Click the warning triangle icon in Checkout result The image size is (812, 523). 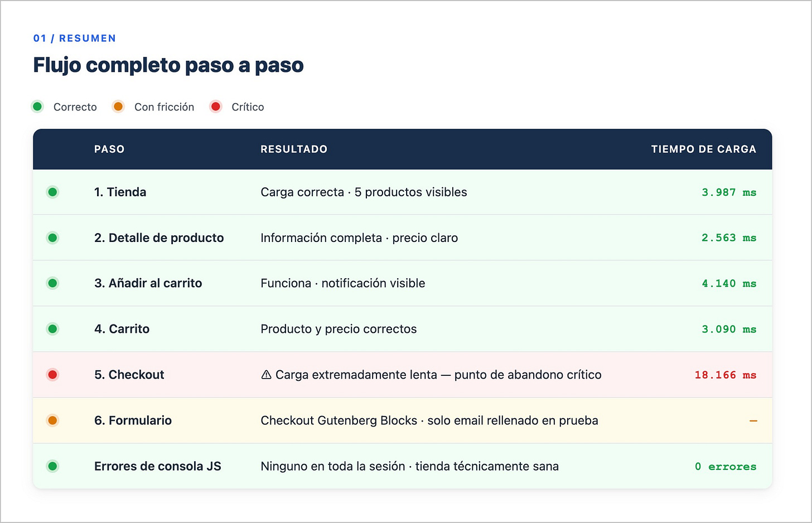[266, 375]
